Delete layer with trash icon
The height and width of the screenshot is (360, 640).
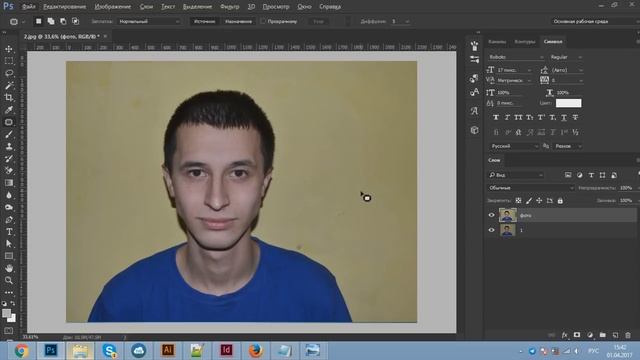(628, 335)
